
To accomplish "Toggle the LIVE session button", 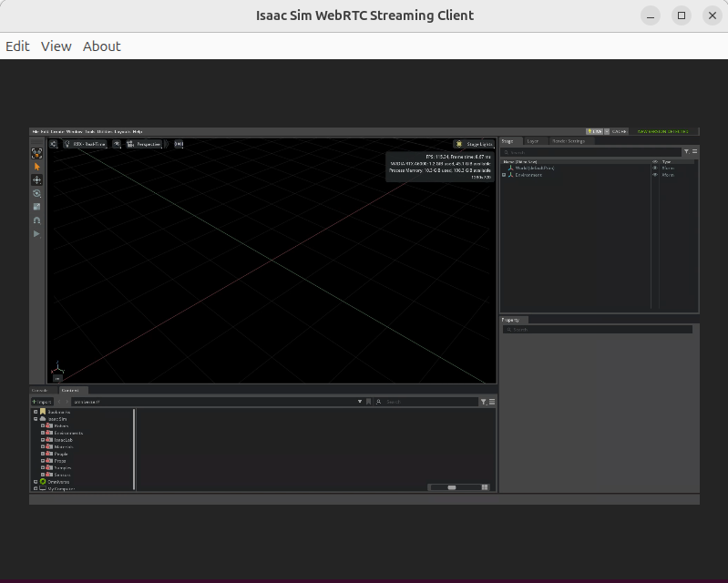I will 595,131.
